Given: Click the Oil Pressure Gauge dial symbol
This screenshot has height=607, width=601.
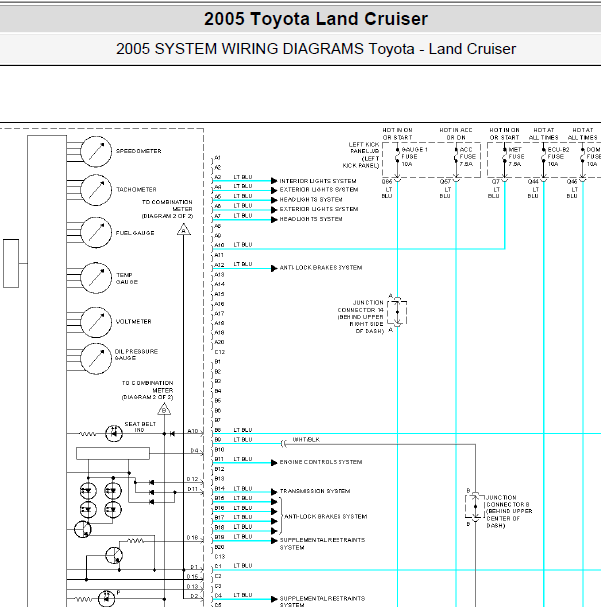Looking at the screenshot, I should pyautogui.click(x=96, y=358).
